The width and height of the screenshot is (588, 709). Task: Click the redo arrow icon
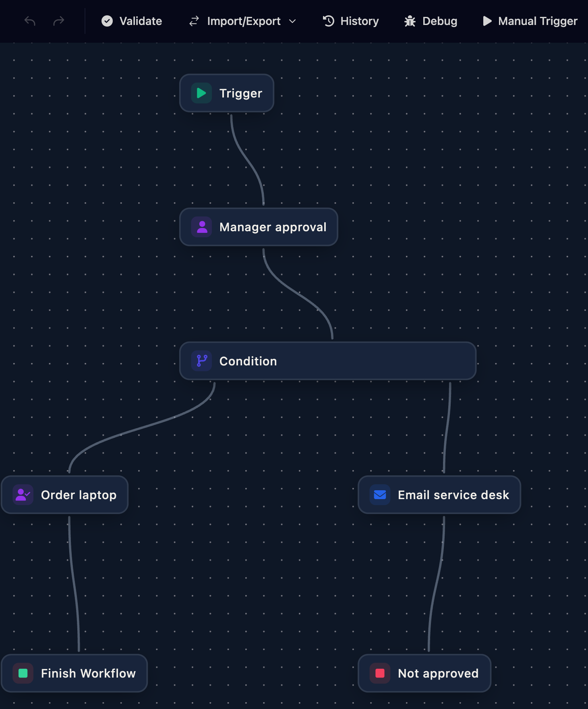(59, 21)
